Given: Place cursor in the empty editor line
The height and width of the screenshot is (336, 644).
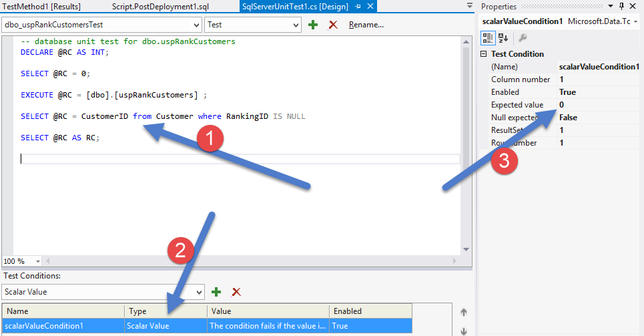Looking at the screenshot, I should (x=240, y=159).
